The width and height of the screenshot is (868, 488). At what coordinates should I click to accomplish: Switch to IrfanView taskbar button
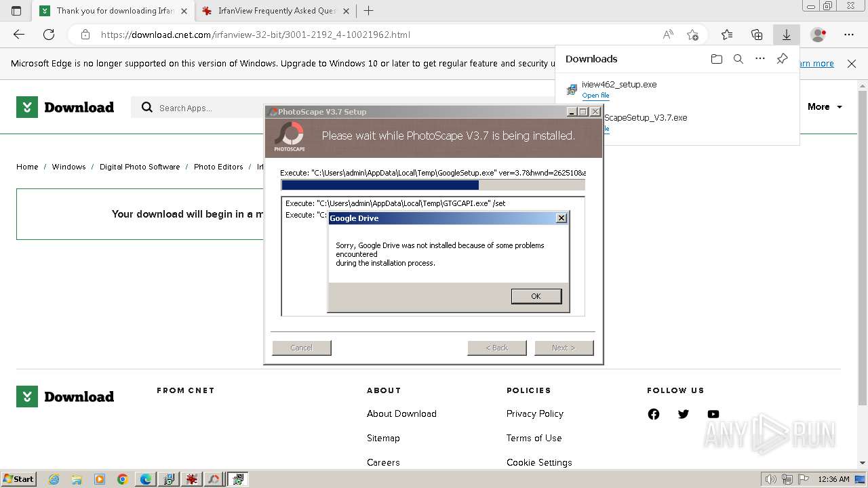pyautogui.click(x=192, y=479)
